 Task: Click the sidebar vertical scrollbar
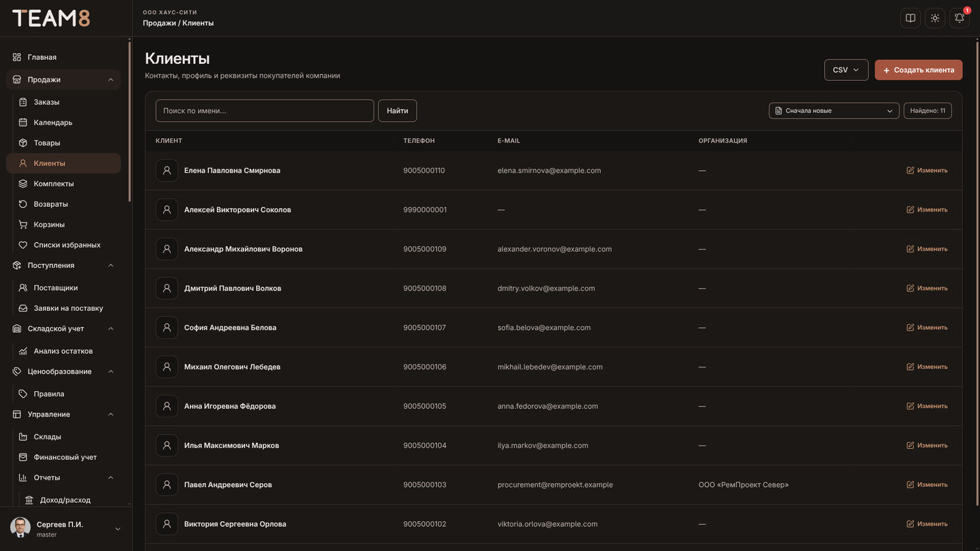(129, 122)
